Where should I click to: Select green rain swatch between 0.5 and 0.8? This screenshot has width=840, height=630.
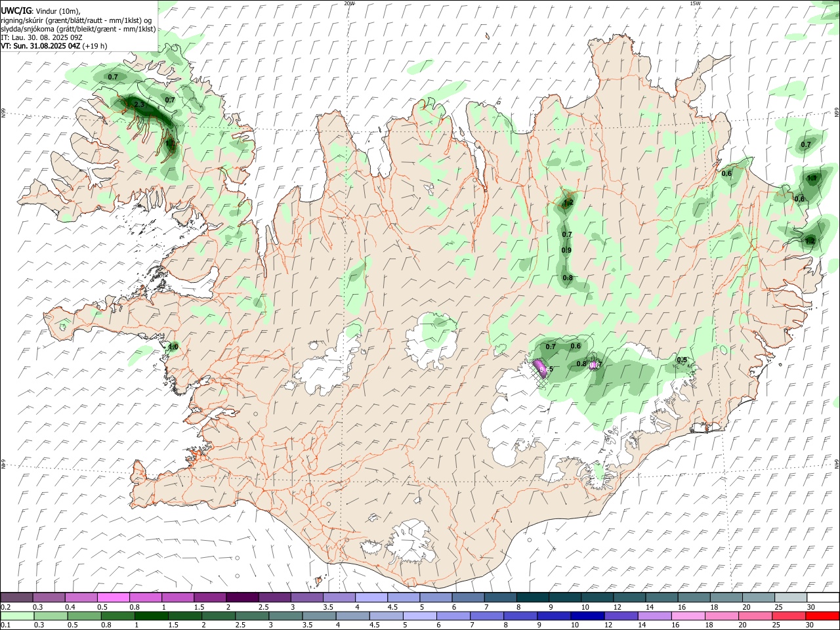(x=84, y=616)
